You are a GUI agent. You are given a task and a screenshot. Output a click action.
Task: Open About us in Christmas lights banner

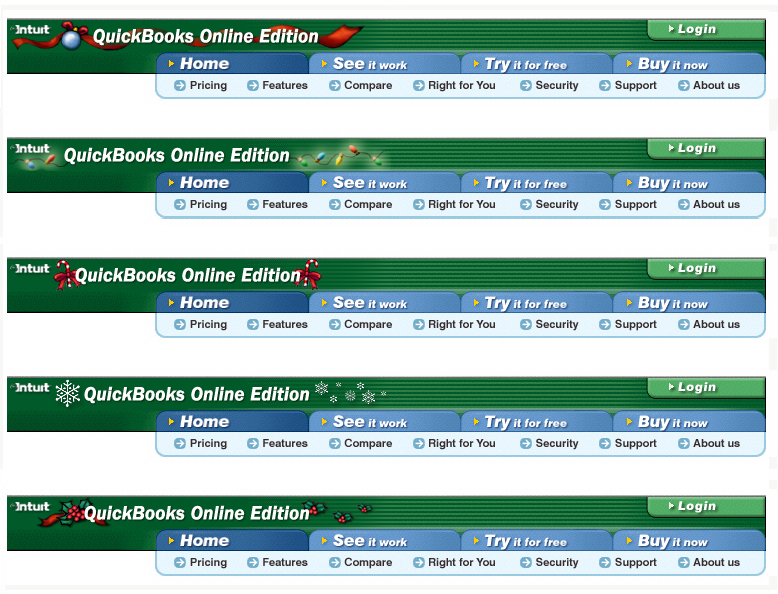click(x=716, y=204)
